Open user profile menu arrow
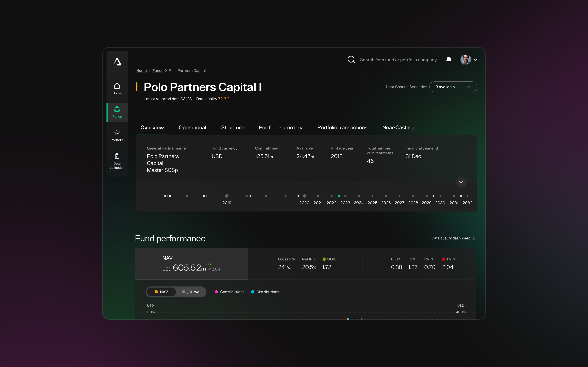The width and height of the screenshot is (588, 367). point(475,60)
